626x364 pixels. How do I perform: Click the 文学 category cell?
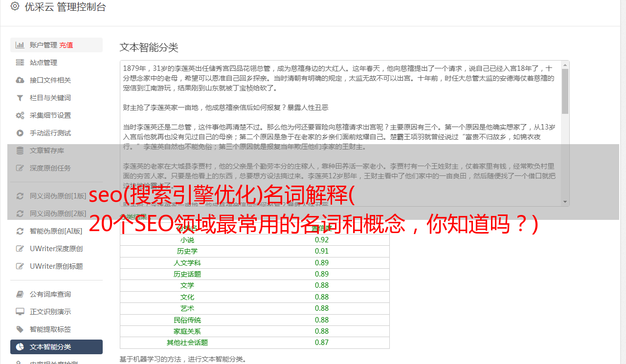(187, 285)
